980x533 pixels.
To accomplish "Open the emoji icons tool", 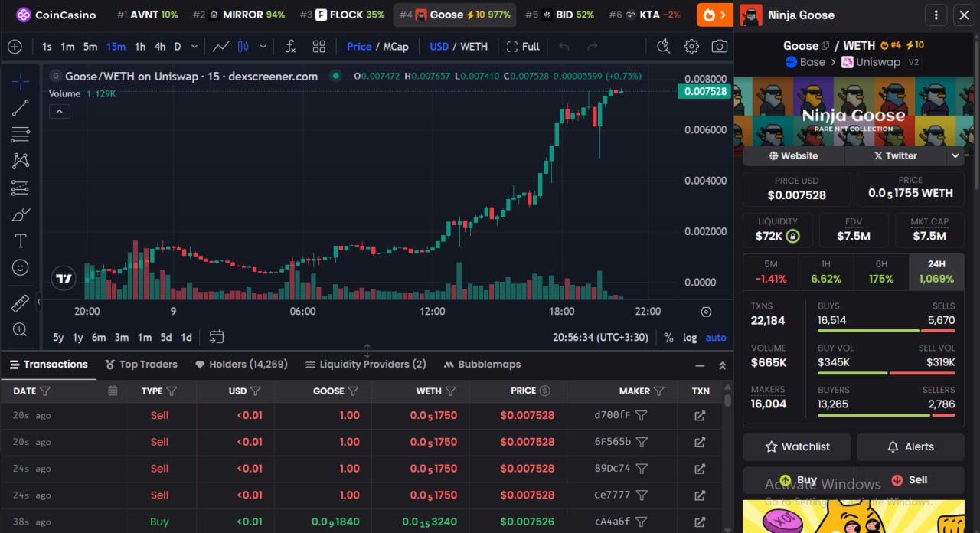I will [x=21, y=267].
